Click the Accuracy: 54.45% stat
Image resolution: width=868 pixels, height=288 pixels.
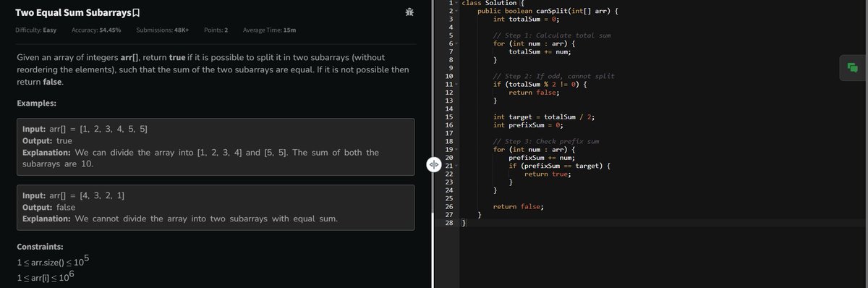click(x=96, y=30)
